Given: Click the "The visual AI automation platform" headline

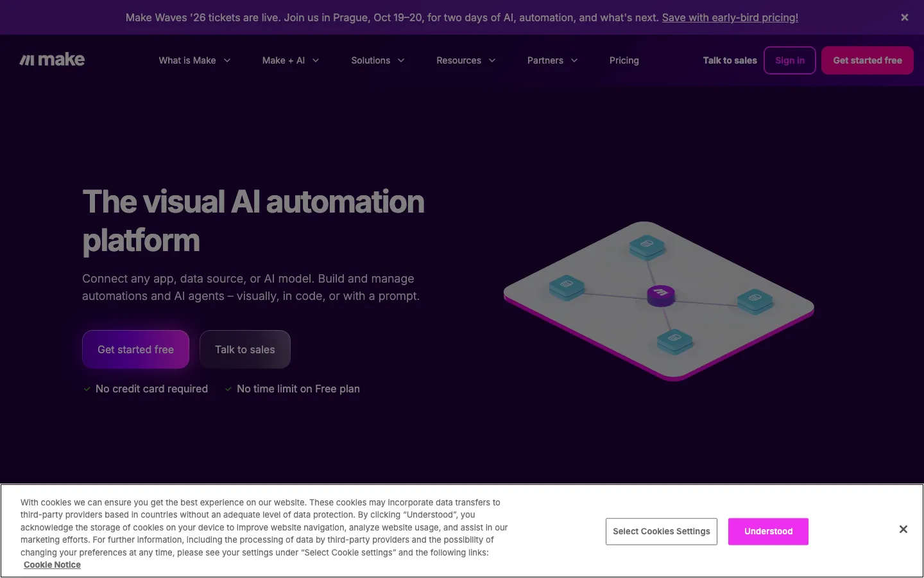Looking at the screenshot, I should pos(253,221).
